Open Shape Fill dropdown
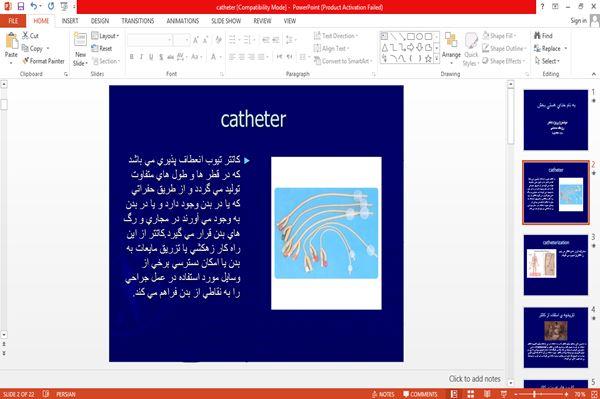This screenshot has height=399, width=600. coord(499,36)
